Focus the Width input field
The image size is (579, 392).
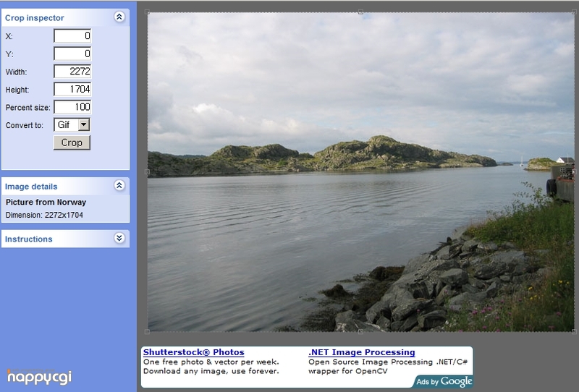coord(72,71)
